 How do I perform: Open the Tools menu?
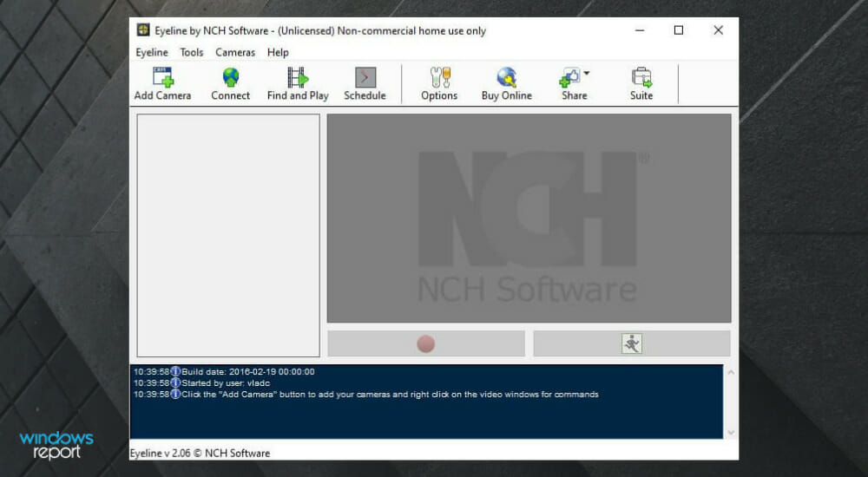pos(192,53)
